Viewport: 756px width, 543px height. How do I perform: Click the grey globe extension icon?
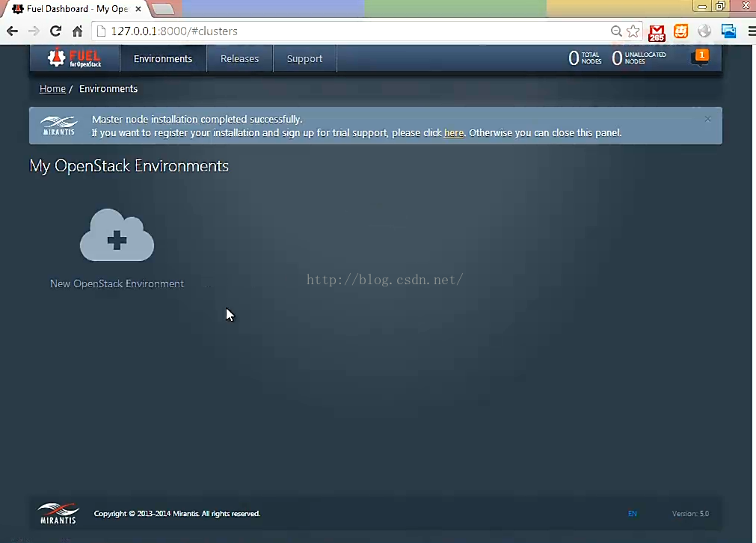(x=704, y=31)
